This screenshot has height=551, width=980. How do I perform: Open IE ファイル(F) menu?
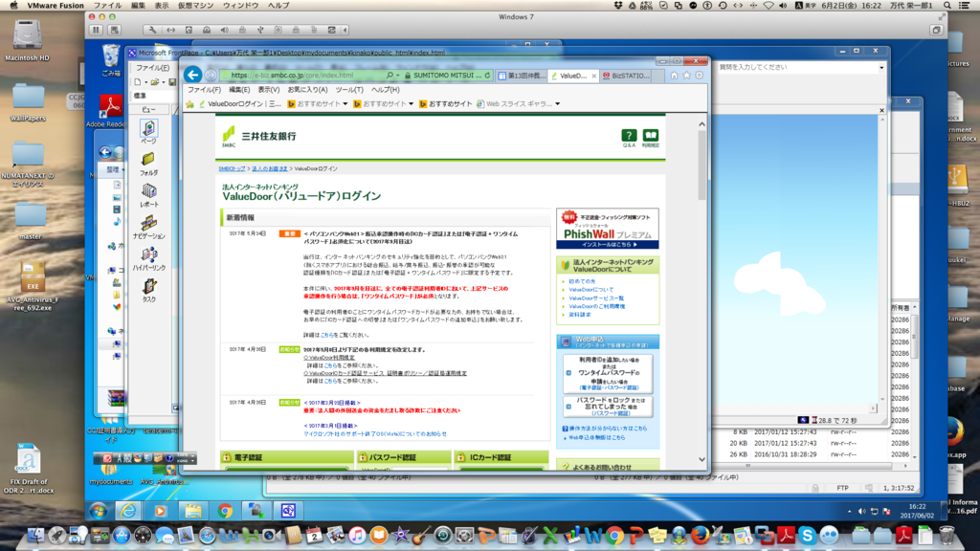click(x=204, y=90)
